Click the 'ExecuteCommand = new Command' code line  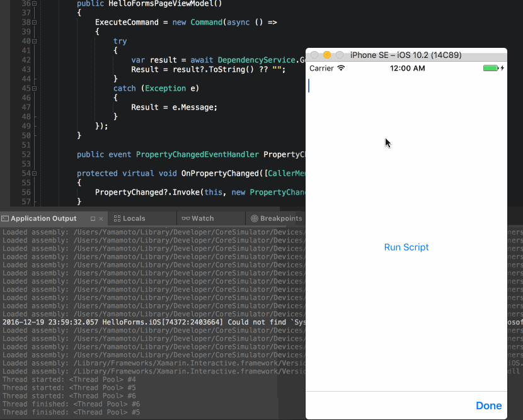tap(186, 22)
